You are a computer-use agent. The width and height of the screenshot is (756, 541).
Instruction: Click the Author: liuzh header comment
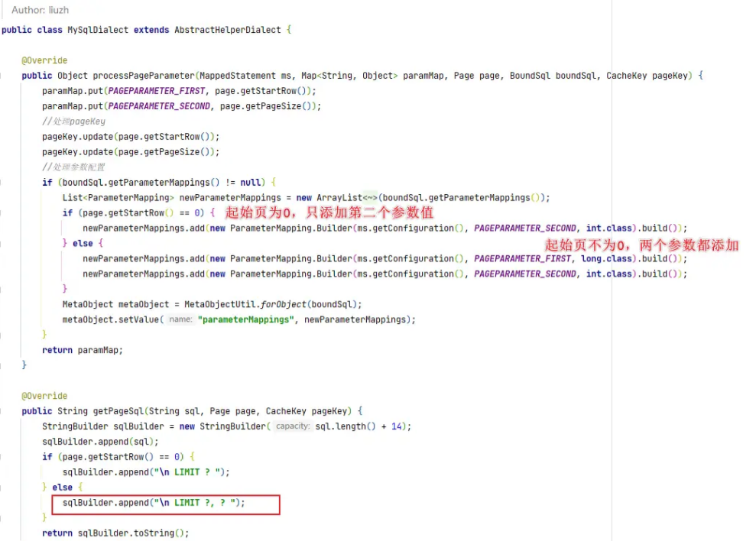tap(42, 10)
